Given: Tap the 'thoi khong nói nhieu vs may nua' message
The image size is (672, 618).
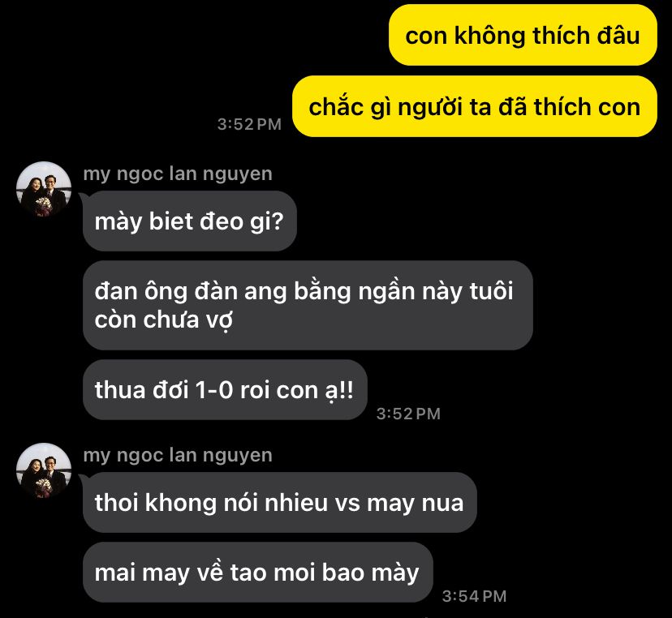Looking at the screenshot, I should coord(279,502).
